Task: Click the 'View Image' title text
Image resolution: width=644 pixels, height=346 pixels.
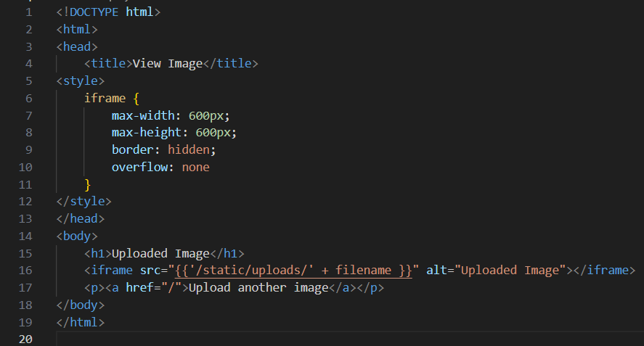Action: click(x=168, y=64)
